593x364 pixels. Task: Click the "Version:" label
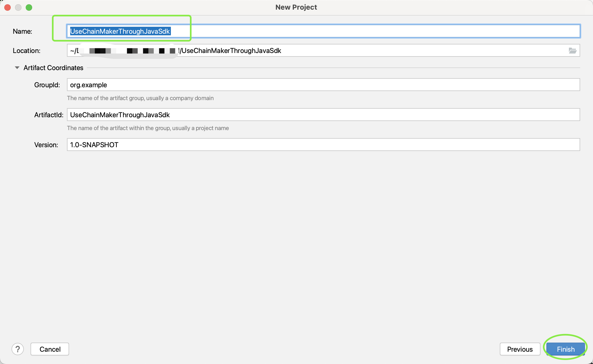[x=46, y=145]
